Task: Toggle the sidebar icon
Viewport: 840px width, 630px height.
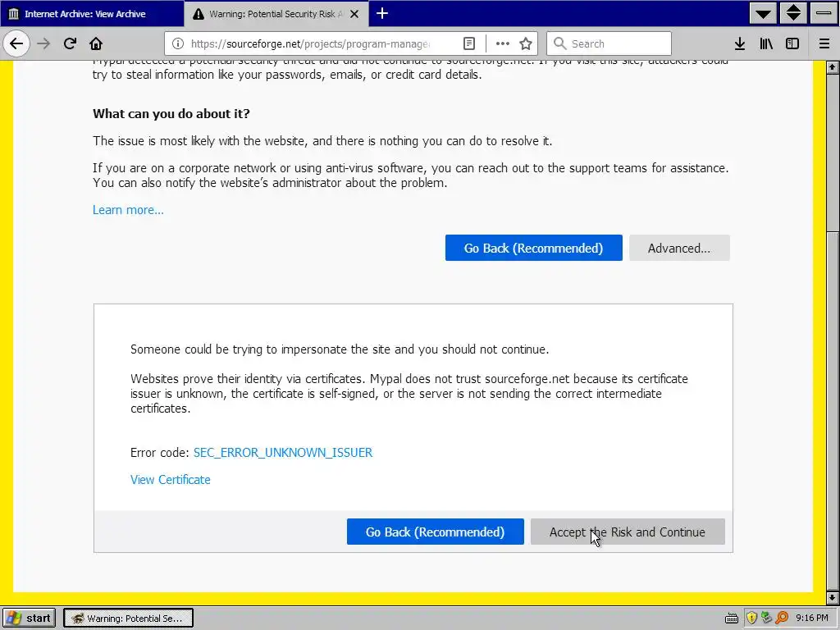Action: click(792, 43)
